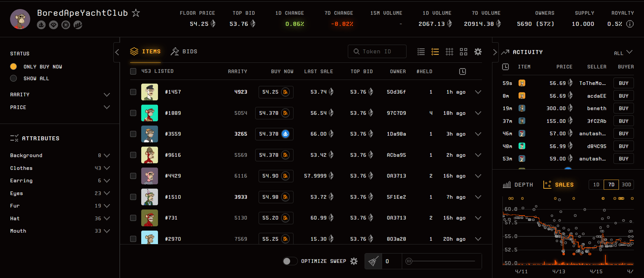Click the sweep quantity slider handle
Image resolution: width=644 pixels, height=278 pixels.
point(409,261)
